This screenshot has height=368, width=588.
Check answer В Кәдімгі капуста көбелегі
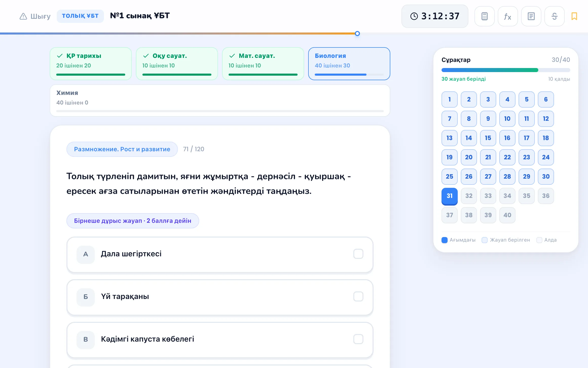click(220, 340)
